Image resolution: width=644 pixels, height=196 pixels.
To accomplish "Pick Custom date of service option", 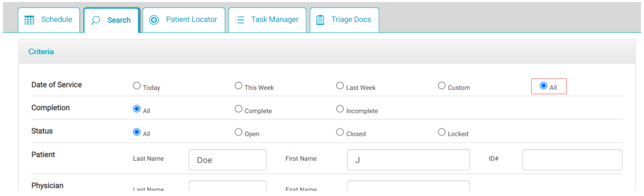I will 442,86.
